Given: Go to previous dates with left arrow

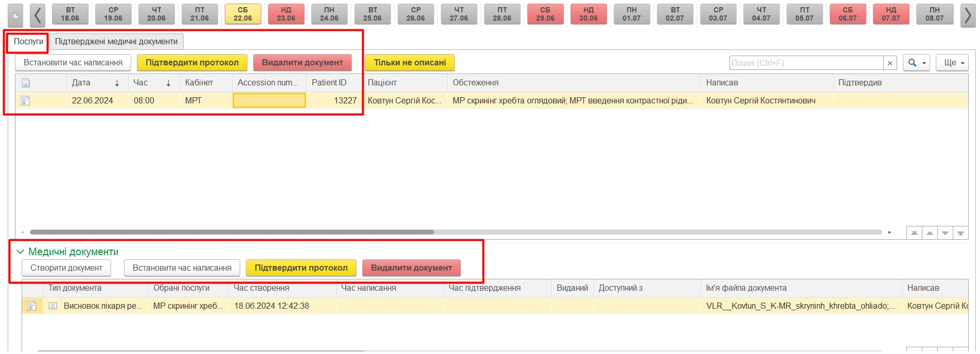Looking at the screenshot, I should pos(38,15).
